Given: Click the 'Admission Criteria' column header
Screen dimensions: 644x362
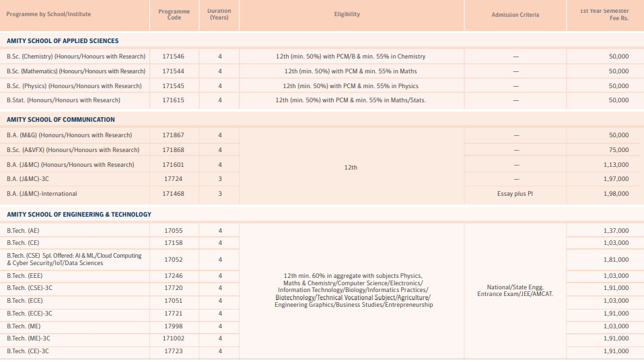Looking at the screenshot, I should point(515,15).
